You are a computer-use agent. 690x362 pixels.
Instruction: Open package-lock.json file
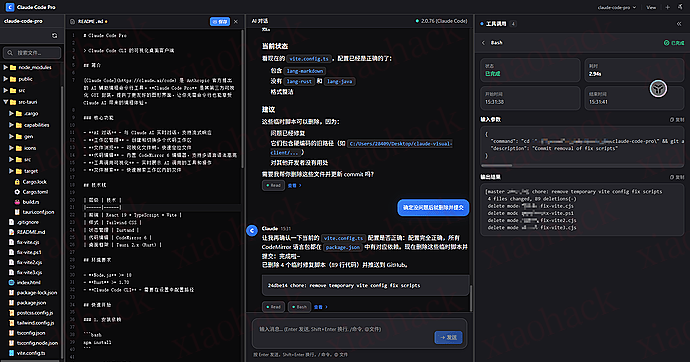[x=37, y=293]
